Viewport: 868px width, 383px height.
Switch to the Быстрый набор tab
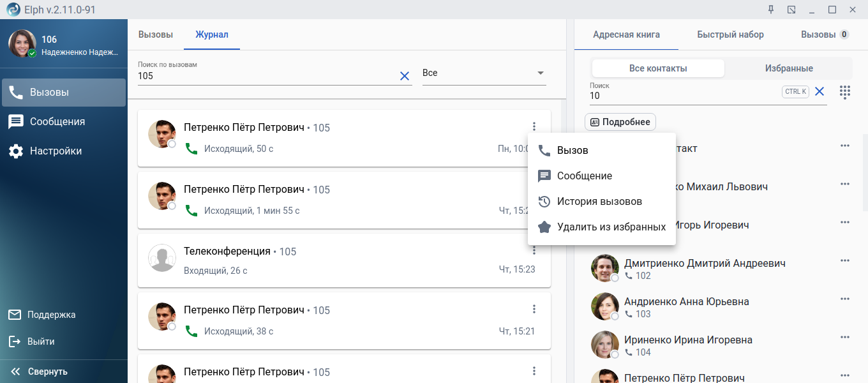point(730,34)
